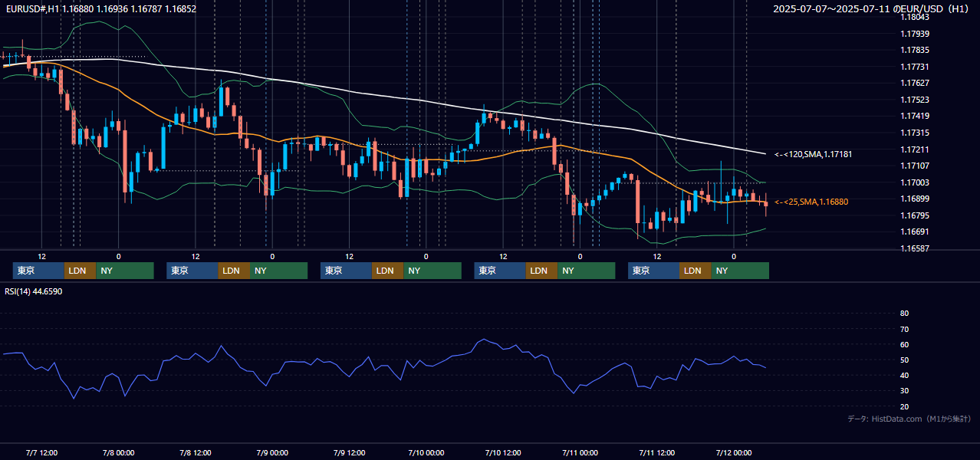
Task: Click price axis value 1.16795
Action: click(915, 215)
